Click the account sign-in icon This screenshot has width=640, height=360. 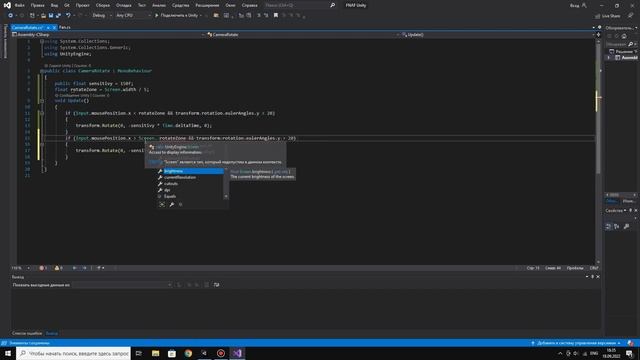584,5
